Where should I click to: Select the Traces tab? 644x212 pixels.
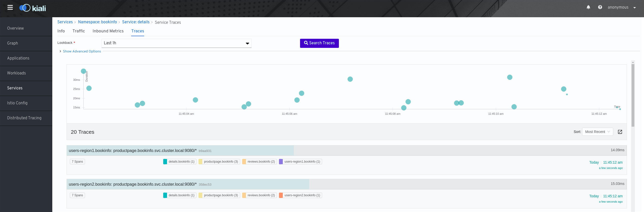138,31
